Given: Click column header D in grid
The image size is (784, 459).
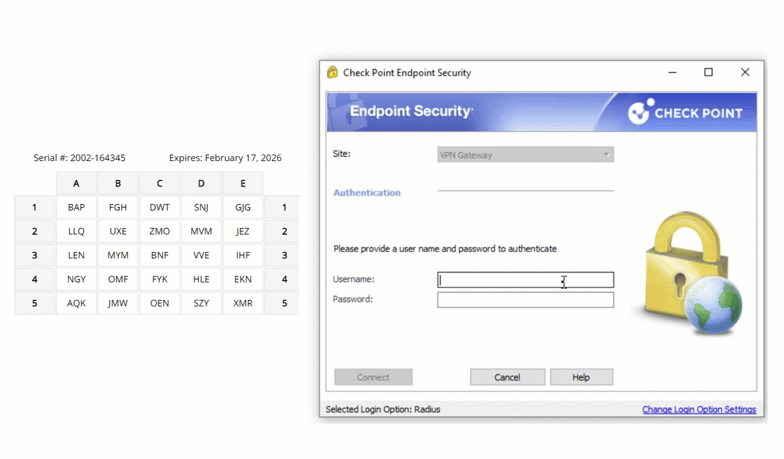Looking at the screenshot, I should point(201,184).
